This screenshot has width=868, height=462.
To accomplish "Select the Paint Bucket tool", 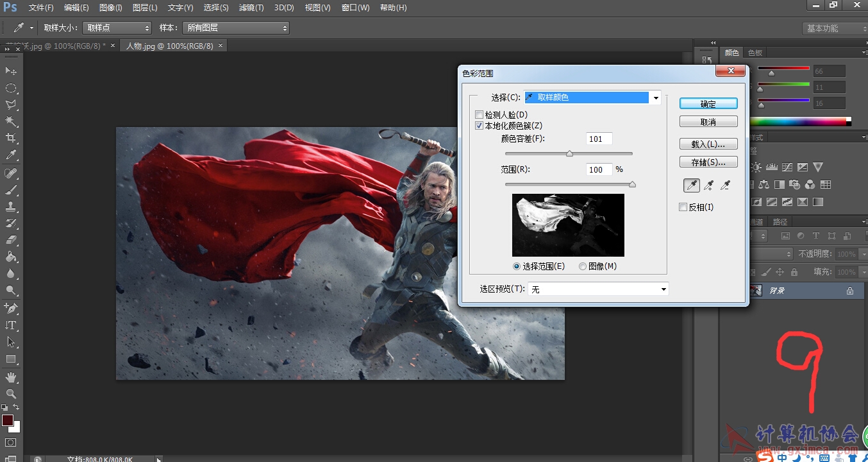I will (x=11, y=257).
